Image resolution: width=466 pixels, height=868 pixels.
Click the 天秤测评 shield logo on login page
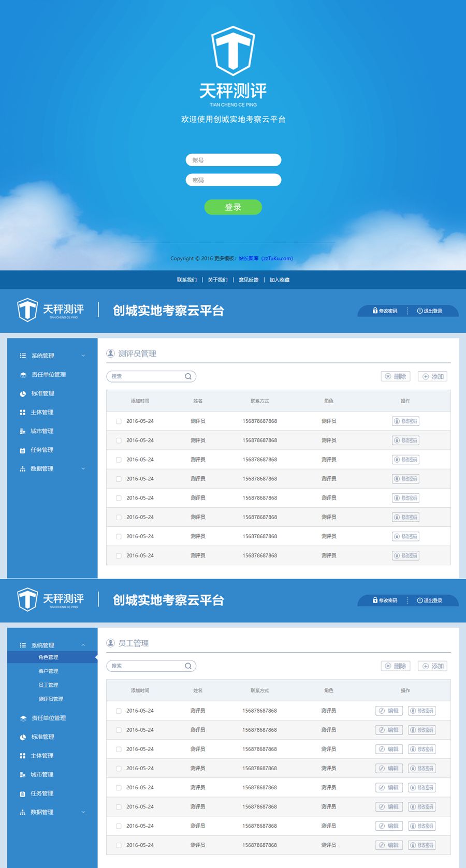[x=233, y=51]
